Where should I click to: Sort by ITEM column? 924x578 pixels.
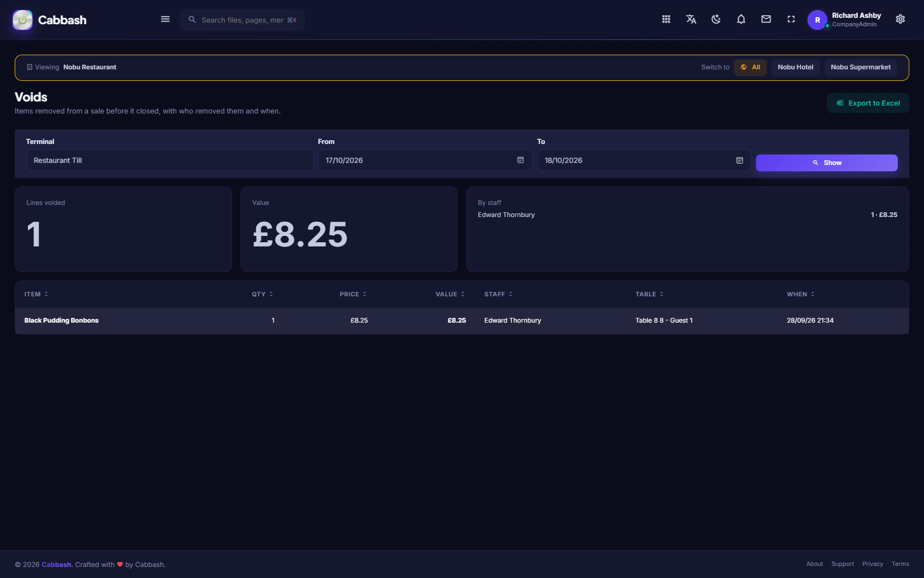click(x=36, y=294)
